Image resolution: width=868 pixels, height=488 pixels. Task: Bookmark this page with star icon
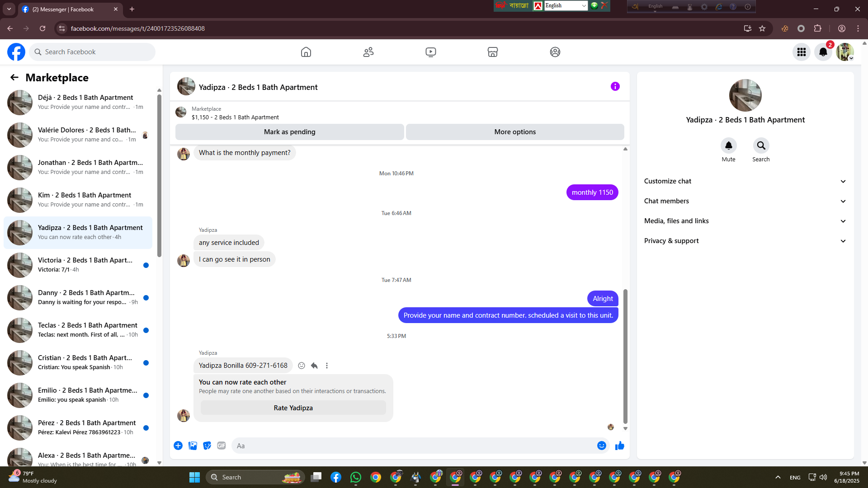click(762, 28)
